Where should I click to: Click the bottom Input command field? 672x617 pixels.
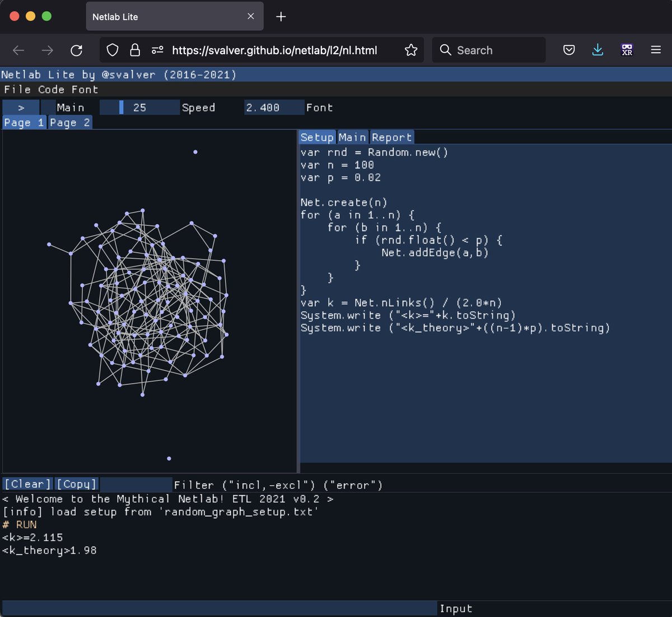220,609
